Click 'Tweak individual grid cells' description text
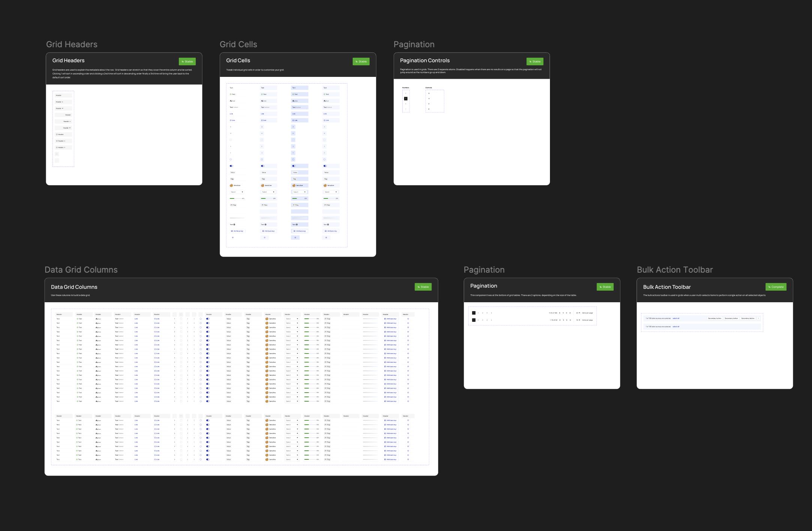Image resolution: width=812 pixels, height=531 pixels. 255,70
